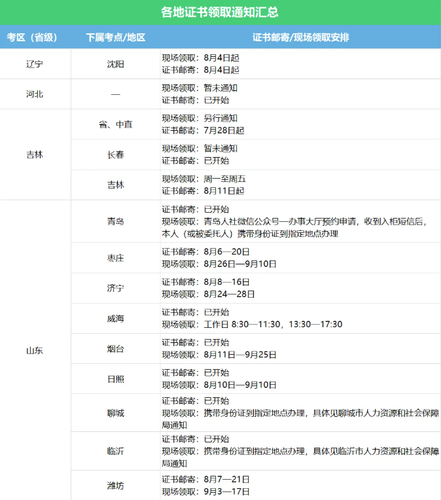Image resolution: width=441 pixels, height=500 pixels.
Task: Select the text 现场领取：8月4日起
Action: (200, 58)
